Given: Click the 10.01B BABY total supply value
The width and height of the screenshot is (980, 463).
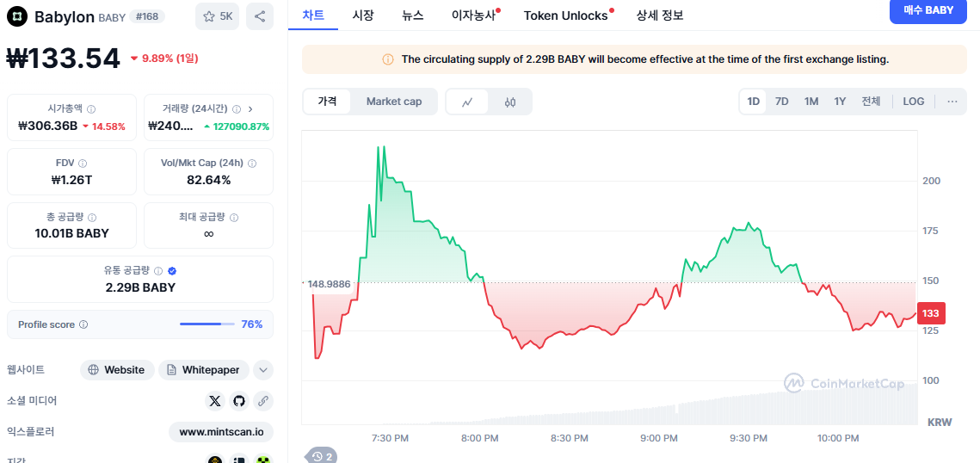Looking at the screenshot, I should (x=72, y=234).
